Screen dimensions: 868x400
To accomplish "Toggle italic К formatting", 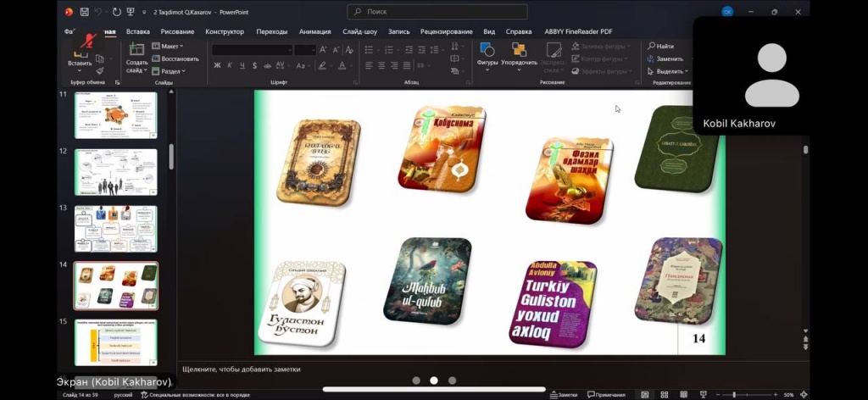I will pos(230,65).
